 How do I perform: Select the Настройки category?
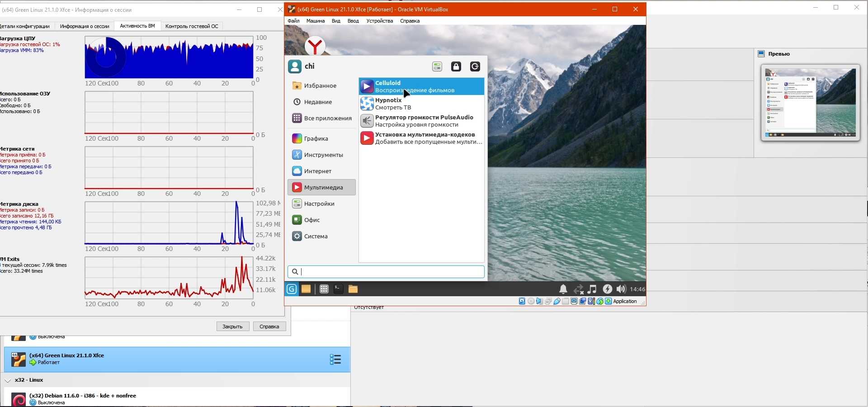321,204
